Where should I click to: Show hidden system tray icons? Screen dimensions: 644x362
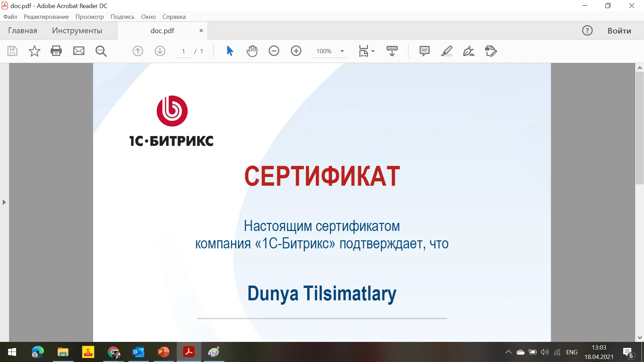[x=508, y=352]
